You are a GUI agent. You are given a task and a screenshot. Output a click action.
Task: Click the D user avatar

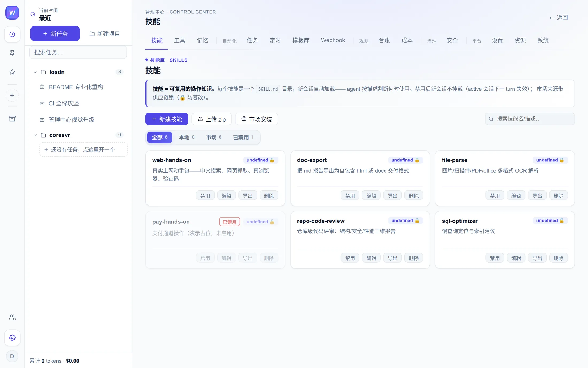pos(12,356)
